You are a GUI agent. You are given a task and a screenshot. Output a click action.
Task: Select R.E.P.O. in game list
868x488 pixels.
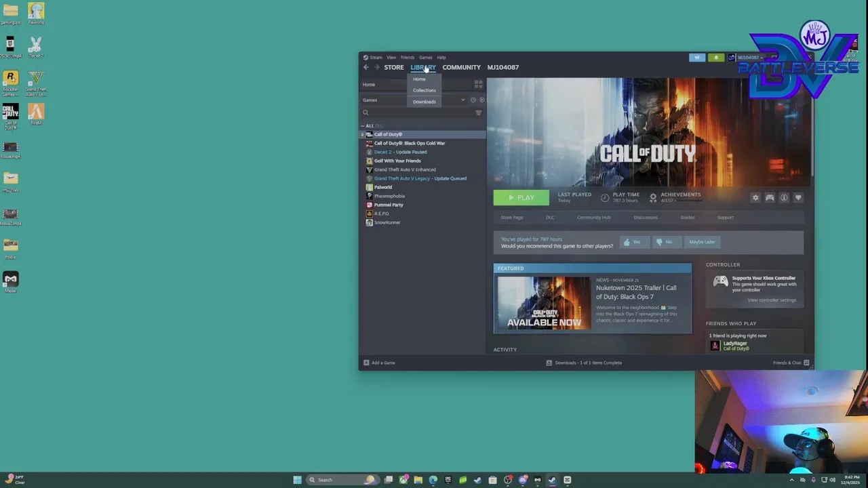click(x=382, y=213)
